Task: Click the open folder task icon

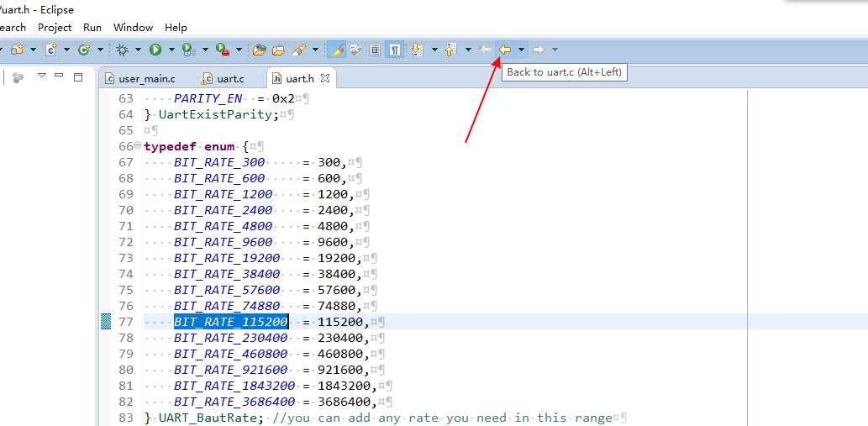Action: [x=278, y=50]
